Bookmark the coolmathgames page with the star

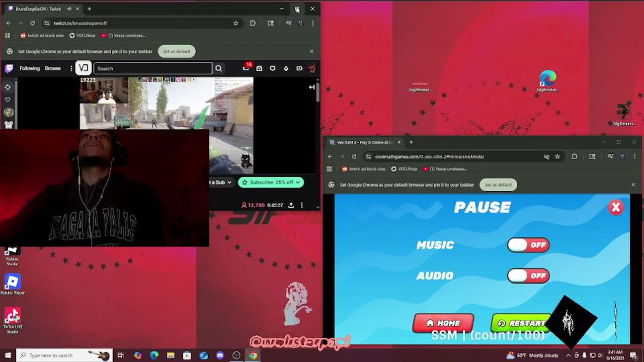coord(557,156)
